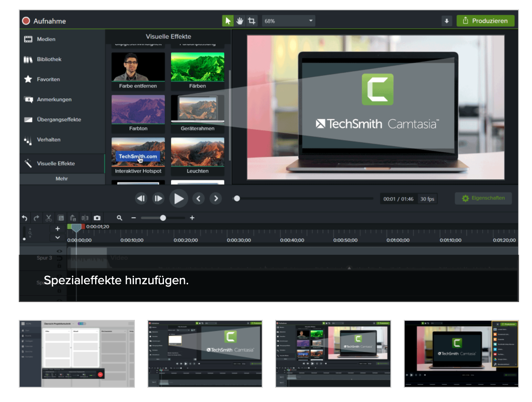The height and width of the screenshot is (402, 532).
Task: Select the Visuelle Effekte tab
Action: point(62,163)
